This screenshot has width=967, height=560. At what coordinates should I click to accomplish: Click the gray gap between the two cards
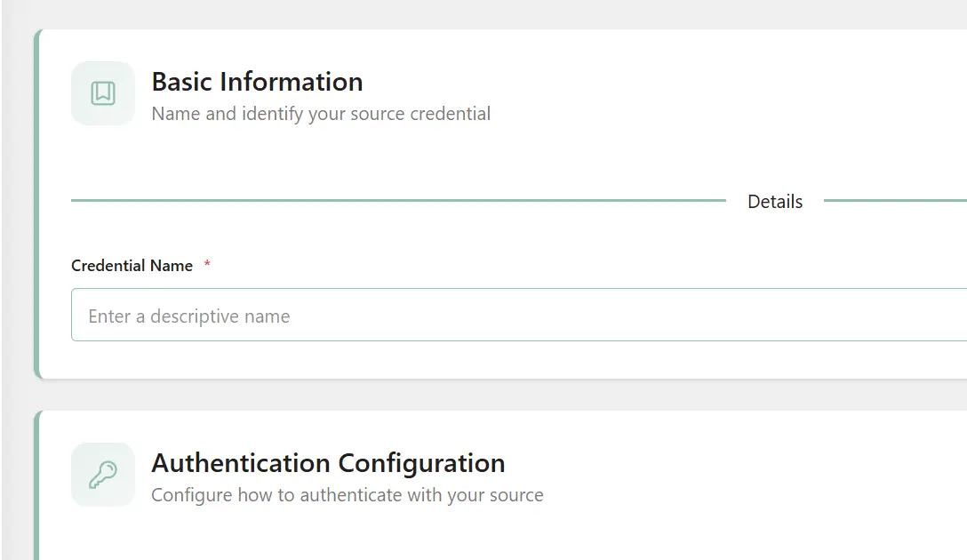(x=498, y=395)
